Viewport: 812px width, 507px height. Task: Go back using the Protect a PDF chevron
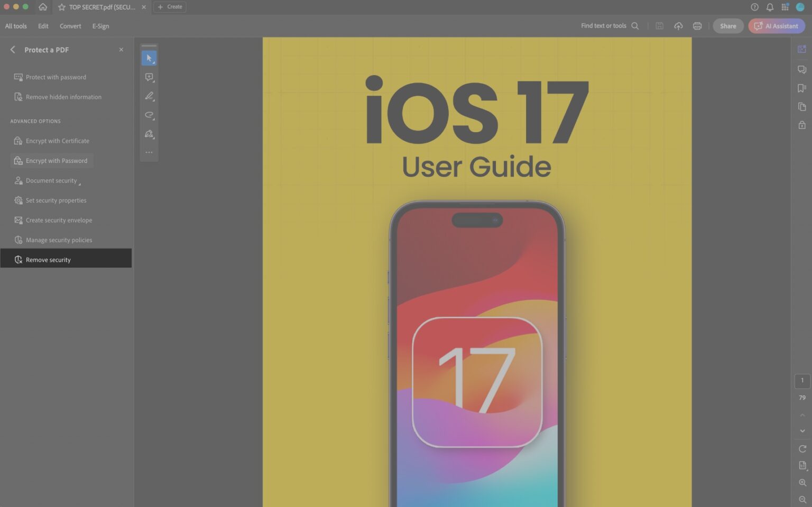pyautogui.click(x=12, y=49)
